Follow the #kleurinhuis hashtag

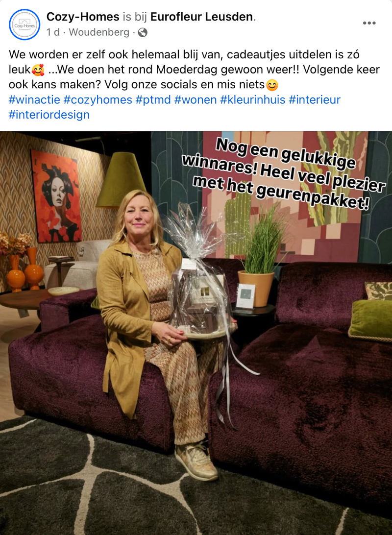pos(253,99)
